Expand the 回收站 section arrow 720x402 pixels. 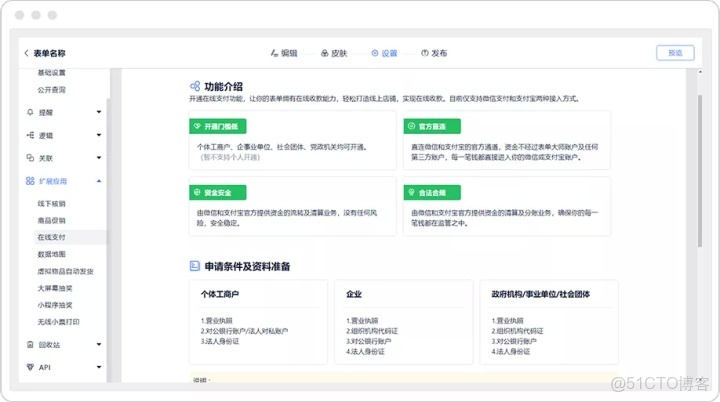click(99, 345)
